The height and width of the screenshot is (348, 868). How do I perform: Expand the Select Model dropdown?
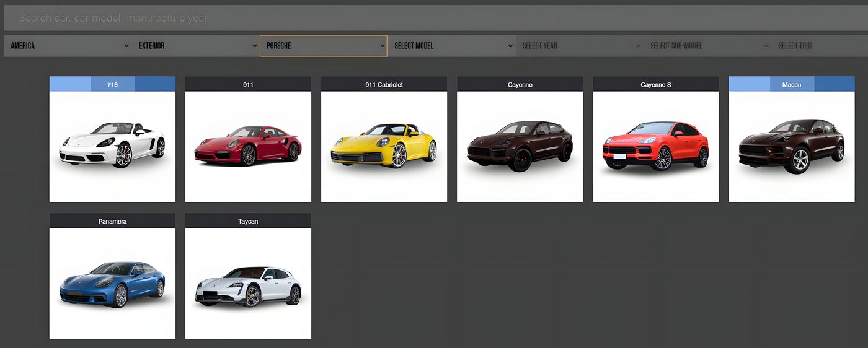pyautogui.click(x=451, y=46)
